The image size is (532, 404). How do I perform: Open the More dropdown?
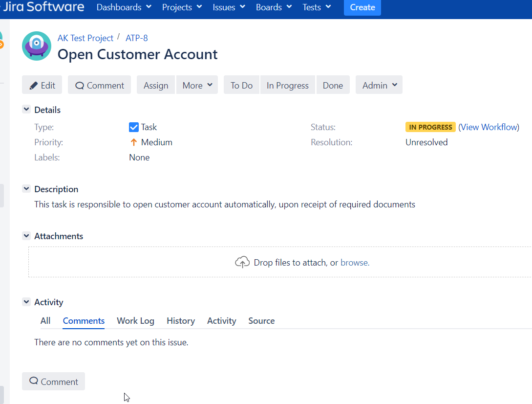pos(197,85)
